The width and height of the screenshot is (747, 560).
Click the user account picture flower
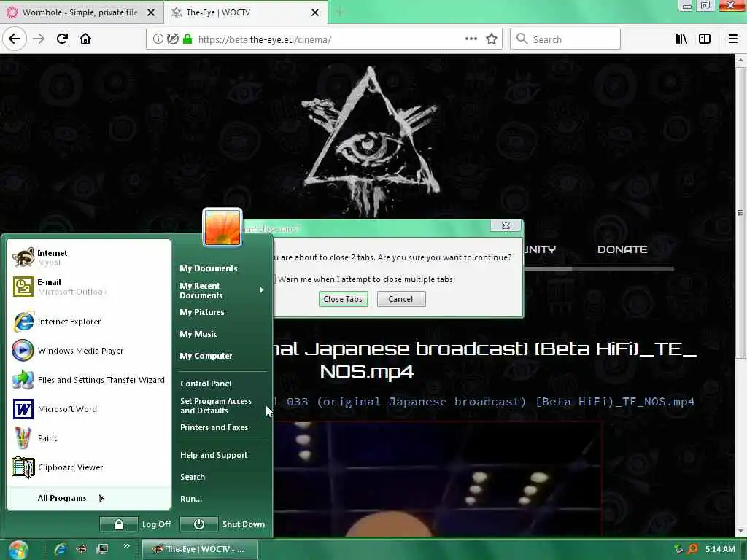click(222, 227)
